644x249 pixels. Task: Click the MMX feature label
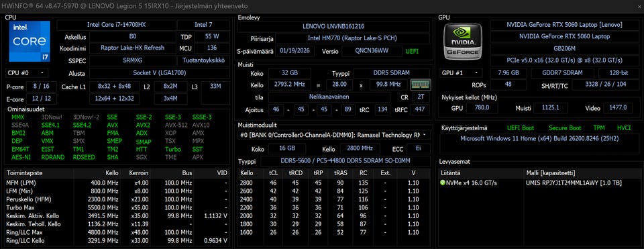pos(18,117)
